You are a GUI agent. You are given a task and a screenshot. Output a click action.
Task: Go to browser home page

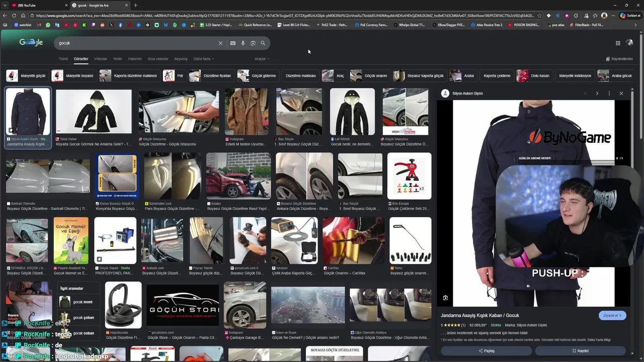(23, 16)
